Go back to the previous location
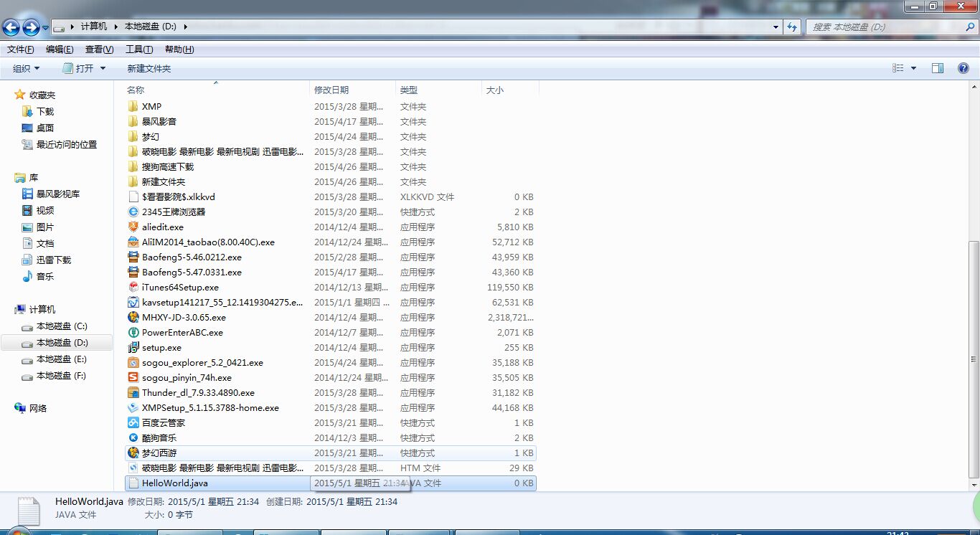The image size is (980, 535). 11,27
